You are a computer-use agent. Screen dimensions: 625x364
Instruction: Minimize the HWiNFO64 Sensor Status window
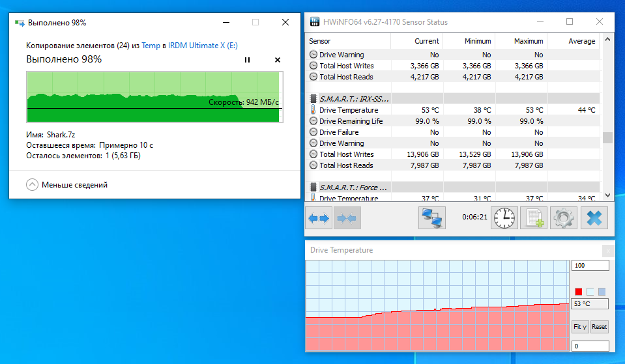point(540,22)
